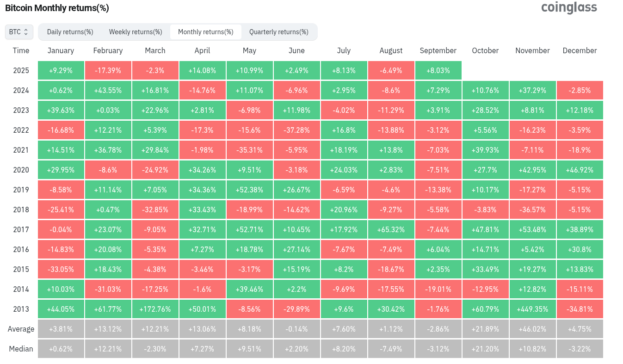The height and width of the screenshot is (364, 623).
Task: Click the 2017 August +65.32% cell
Action: (x=391, y=229)
